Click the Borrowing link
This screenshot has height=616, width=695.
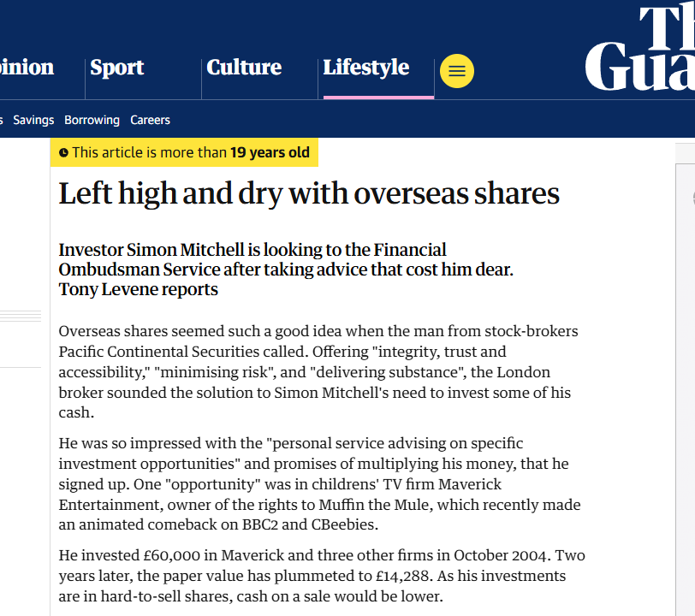click(92, 120)
